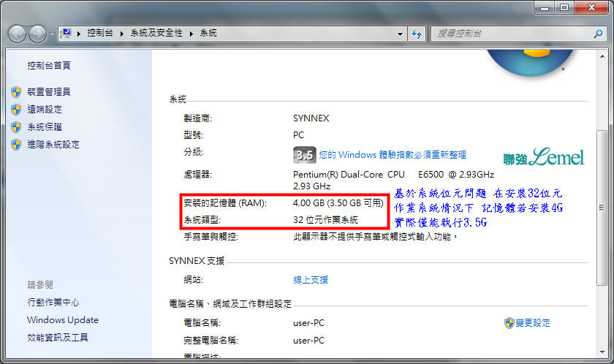Click the shield icon beside 遠端設定

tap(16, 110)
